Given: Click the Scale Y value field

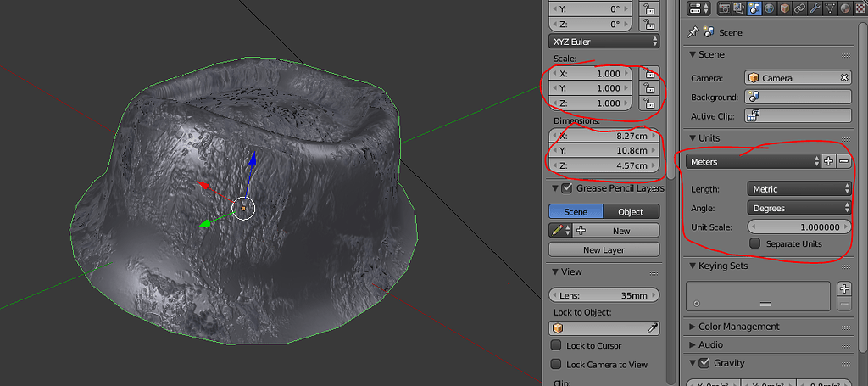Looking at the screenshot, I should click(590, 88).
